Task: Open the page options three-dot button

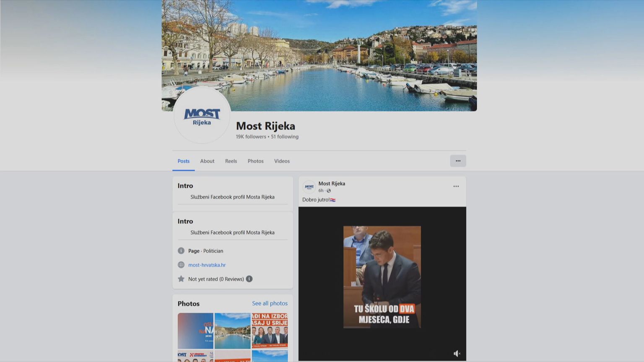Action: click(458, 161)
